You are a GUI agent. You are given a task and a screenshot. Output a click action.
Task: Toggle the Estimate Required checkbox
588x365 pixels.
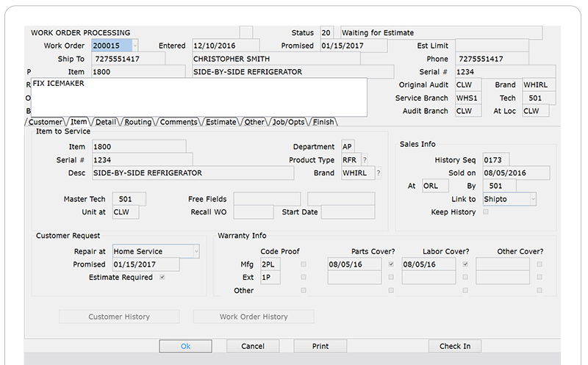pyautogui.click(x=162, y=278)
